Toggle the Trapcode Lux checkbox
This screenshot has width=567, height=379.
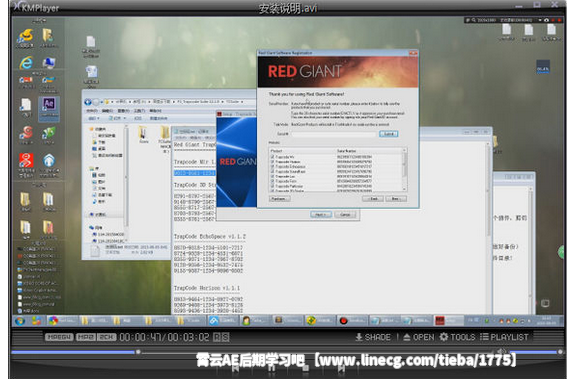(272, 176)
